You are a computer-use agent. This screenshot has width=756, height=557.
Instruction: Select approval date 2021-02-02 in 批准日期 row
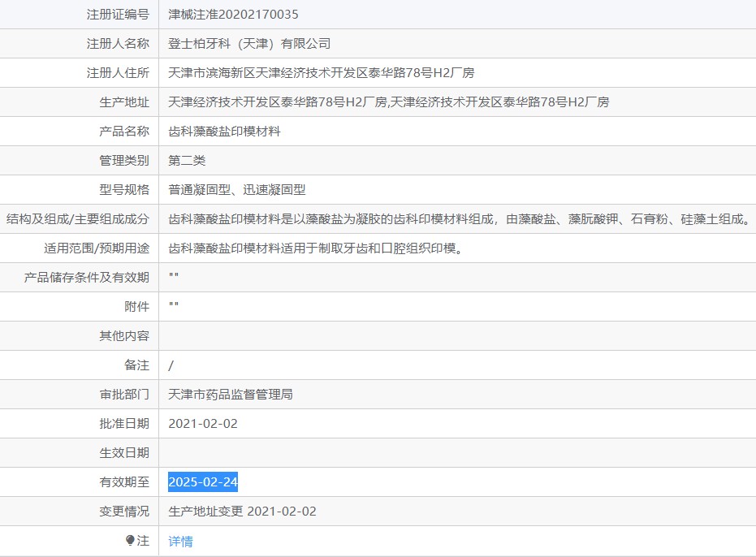[203, 423]
